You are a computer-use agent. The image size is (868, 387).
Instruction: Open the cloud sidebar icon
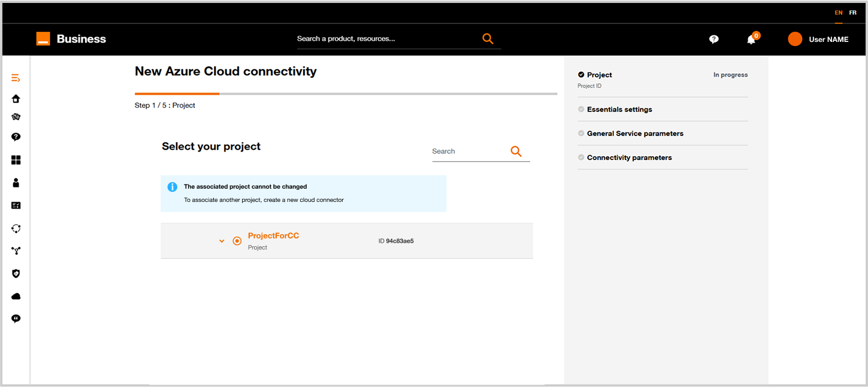tap(16, 297)
